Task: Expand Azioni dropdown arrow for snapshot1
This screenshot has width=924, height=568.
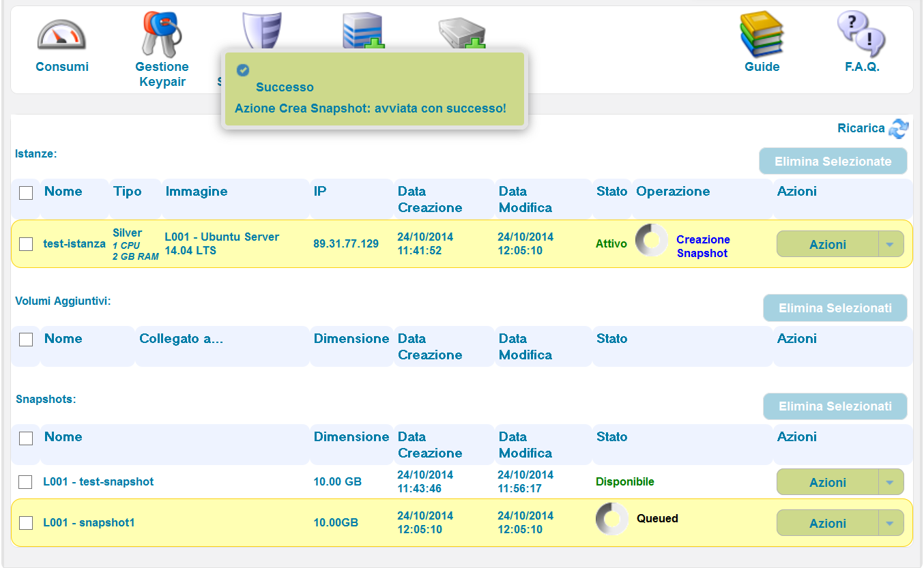Action: click(891, 523)
